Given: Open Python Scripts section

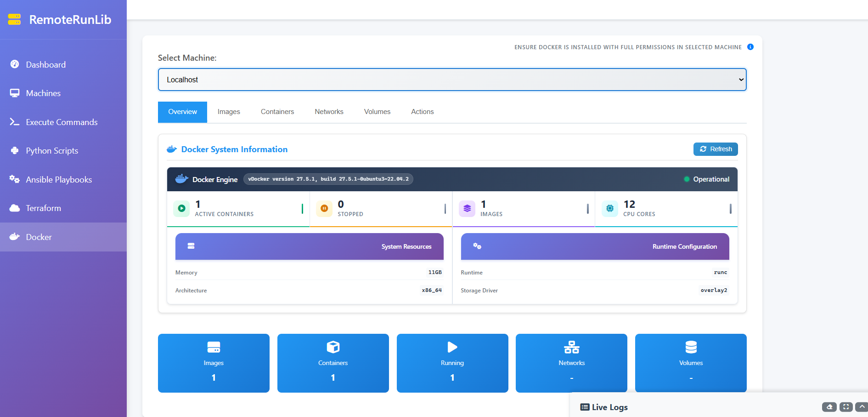Looking at the screenshot, I should click(63, 151).
